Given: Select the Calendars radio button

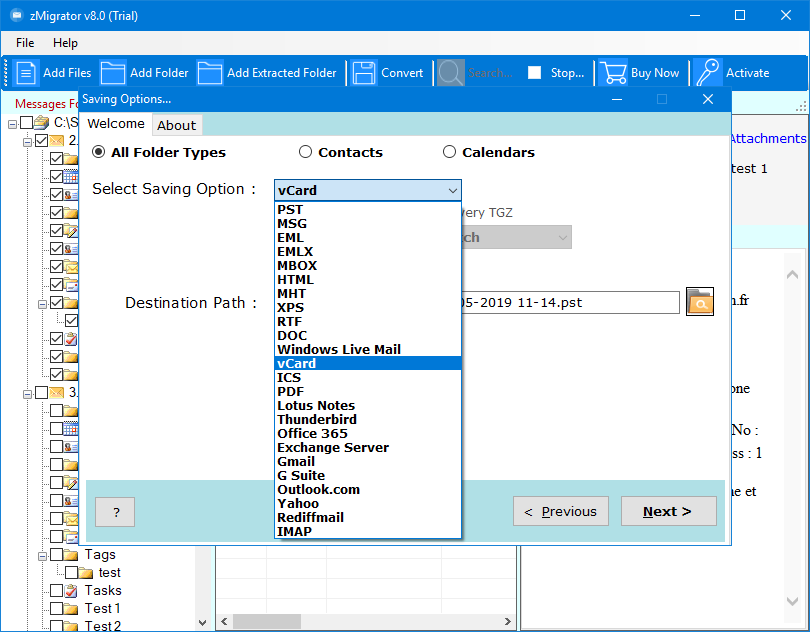Looking at the screenshot, I should 450,152.
